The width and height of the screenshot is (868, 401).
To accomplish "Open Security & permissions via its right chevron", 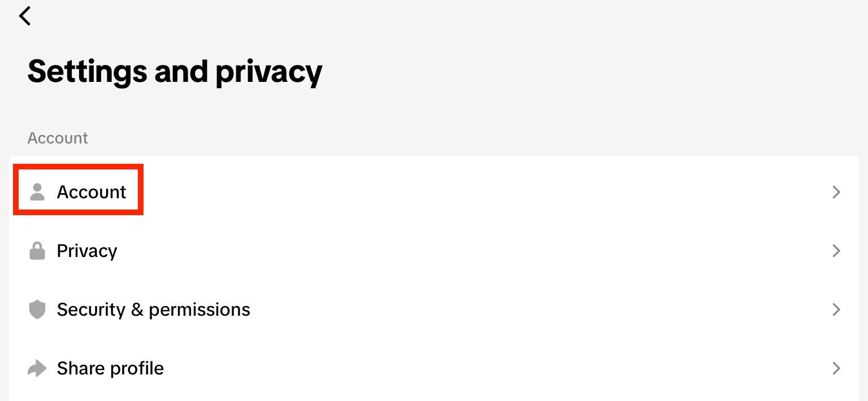I will tap(836, 310).
